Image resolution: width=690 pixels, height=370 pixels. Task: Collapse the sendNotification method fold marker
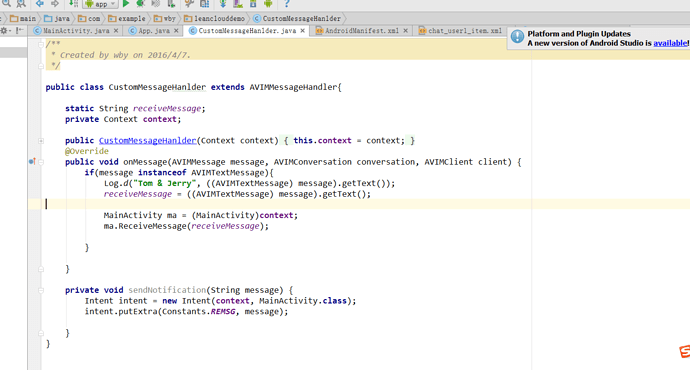tap(41, 290)
